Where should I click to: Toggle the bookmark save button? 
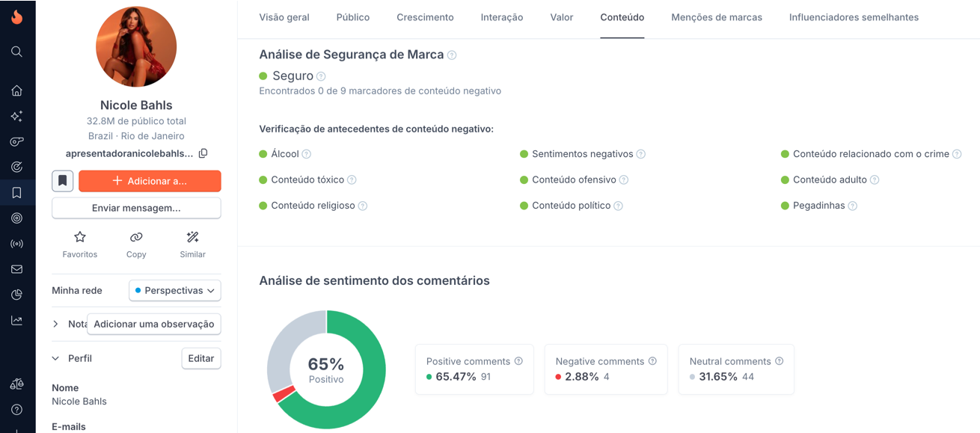coord(63,181)
